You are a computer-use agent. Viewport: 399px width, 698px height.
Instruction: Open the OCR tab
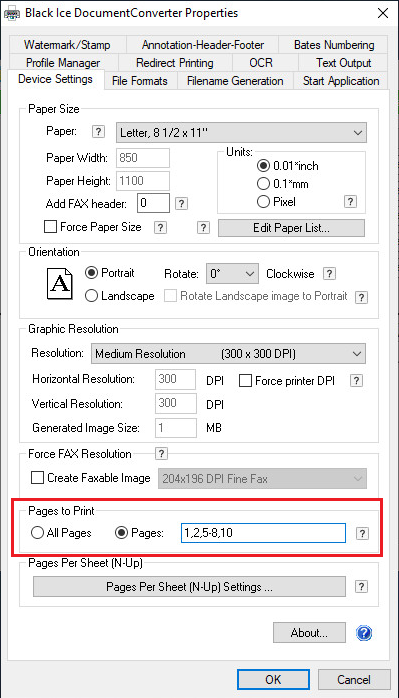point(261,63)
